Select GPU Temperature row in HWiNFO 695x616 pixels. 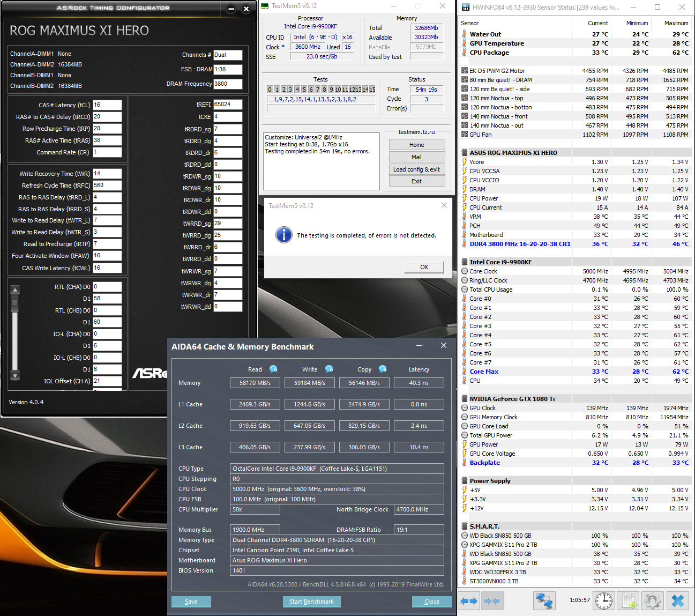[575, 43]
